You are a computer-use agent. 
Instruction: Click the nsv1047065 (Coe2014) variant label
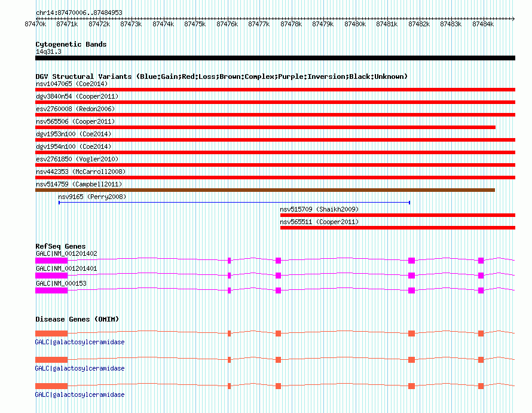[x=72, y=84]
